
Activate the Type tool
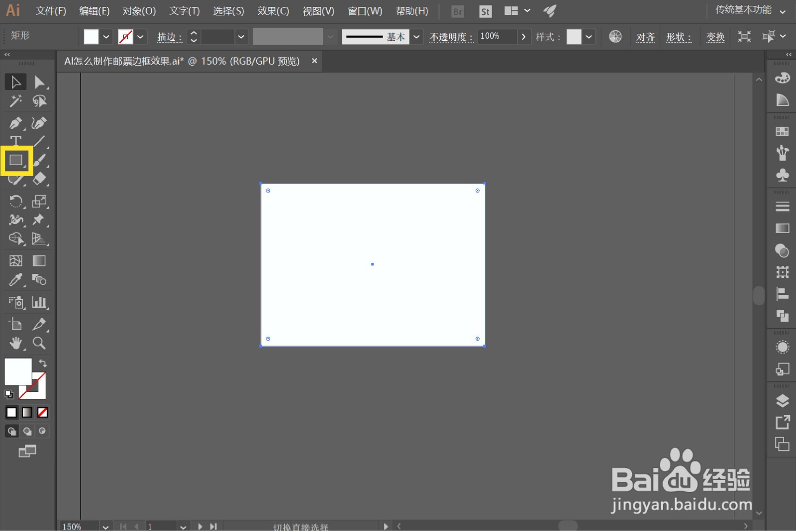(16, 141)
